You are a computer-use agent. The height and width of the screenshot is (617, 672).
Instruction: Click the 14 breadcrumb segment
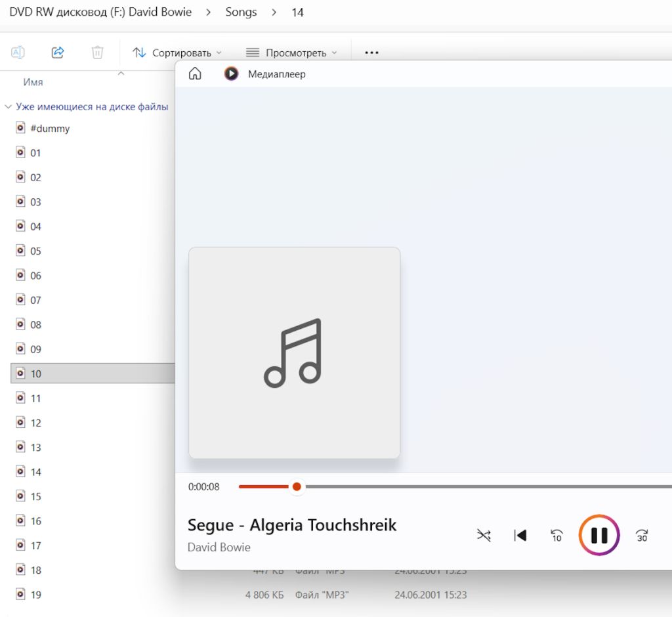coord(297,12)
